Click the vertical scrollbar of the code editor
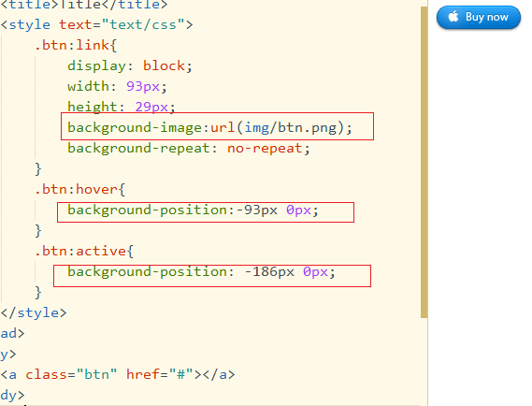This screenshot has width=532, height=406. click(x=424, y=162)
